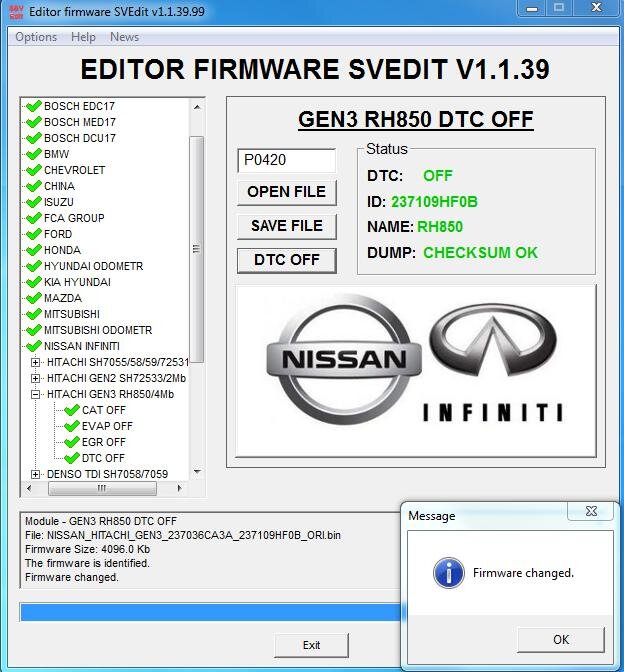Select NISSAN INFINITI in the tree

tap(81, 346)
